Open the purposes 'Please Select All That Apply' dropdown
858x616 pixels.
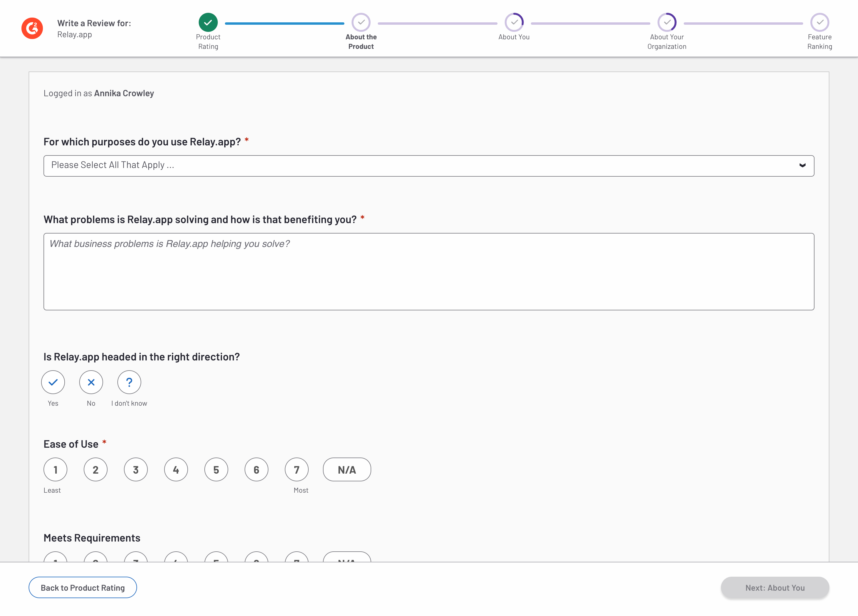click(429, 166)
